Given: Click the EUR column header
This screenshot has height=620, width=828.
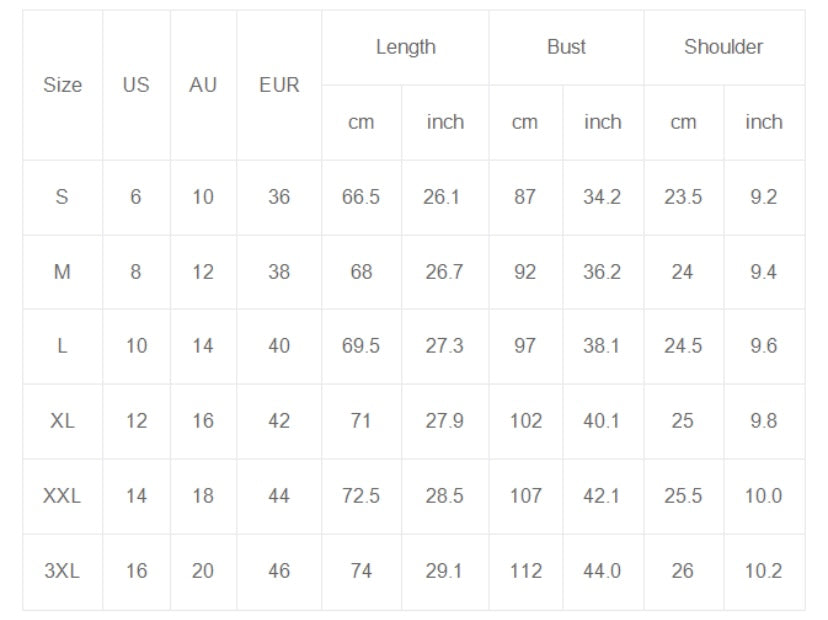Looking at the screenshot, I should click(x=279, y=85).
